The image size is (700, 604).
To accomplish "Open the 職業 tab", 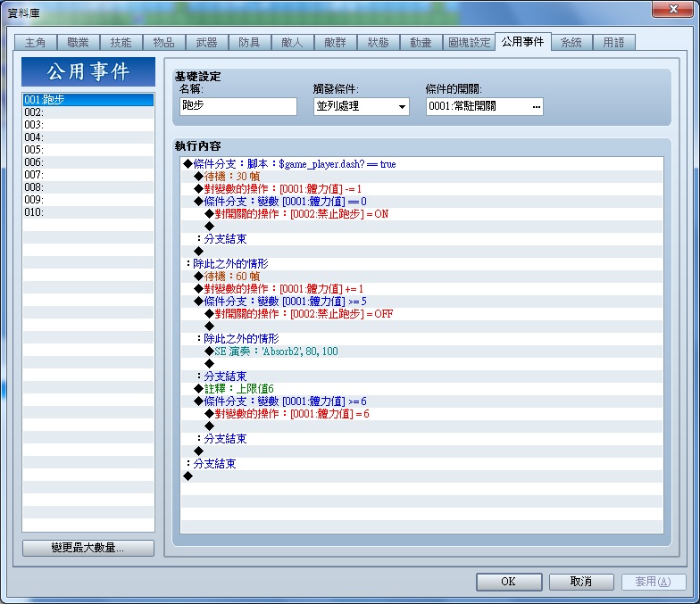I will tap(79, 43).
